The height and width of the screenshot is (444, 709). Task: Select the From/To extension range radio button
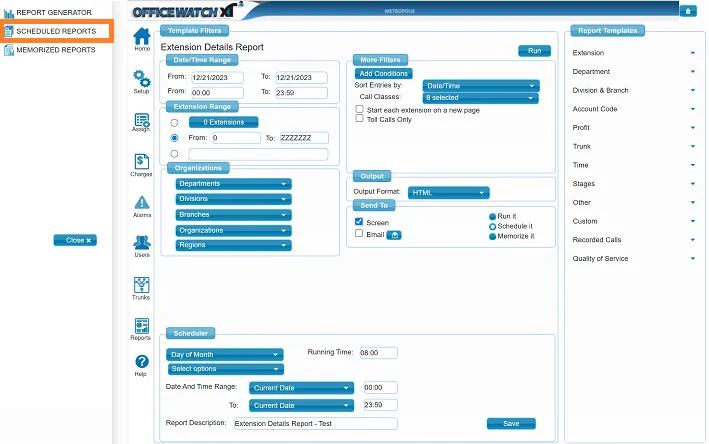click(x=174, y=138)
